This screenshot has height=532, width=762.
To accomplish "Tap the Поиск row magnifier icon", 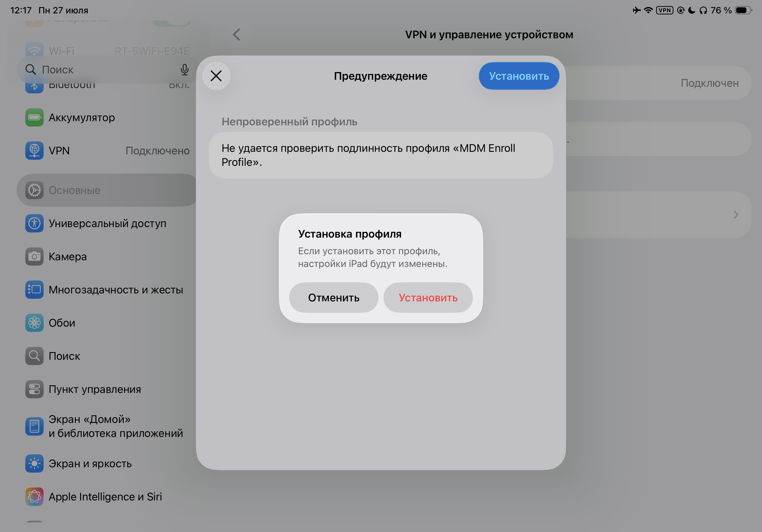I will (x=34, y=356).
